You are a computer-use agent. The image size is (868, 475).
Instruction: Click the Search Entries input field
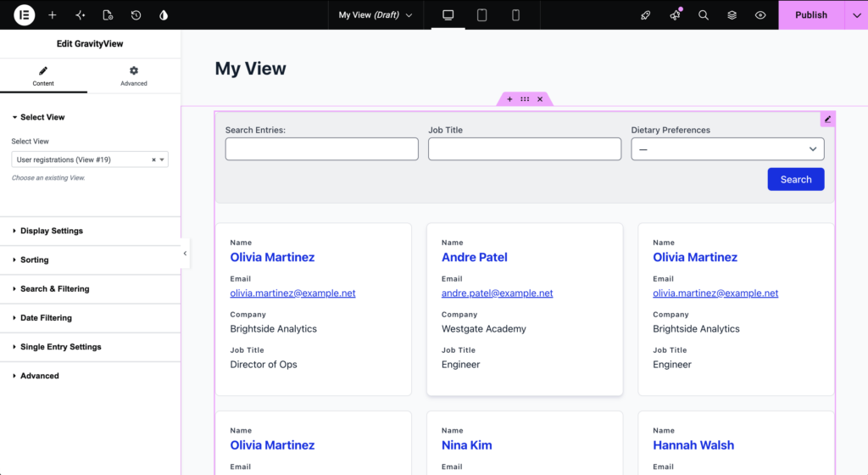click(x=321, y=149)
